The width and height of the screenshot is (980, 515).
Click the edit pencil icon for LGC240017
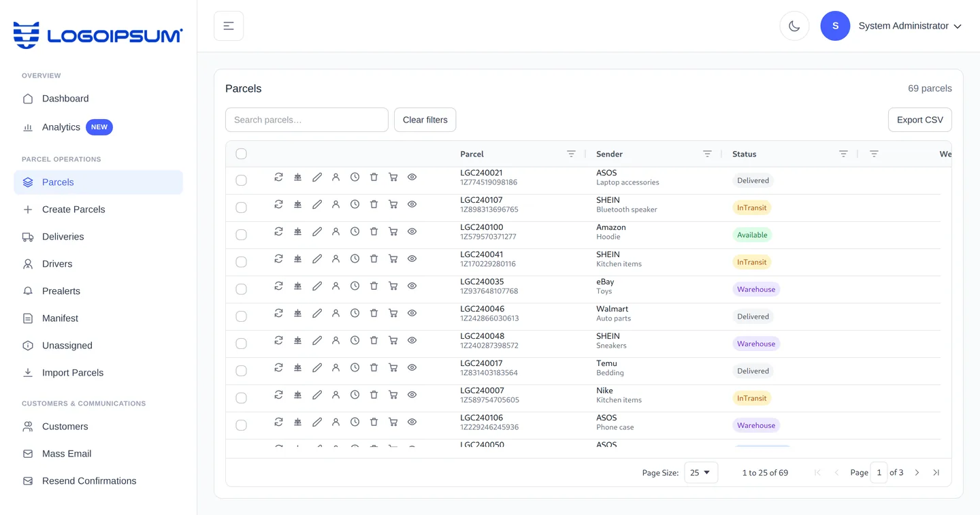[316, 367]
